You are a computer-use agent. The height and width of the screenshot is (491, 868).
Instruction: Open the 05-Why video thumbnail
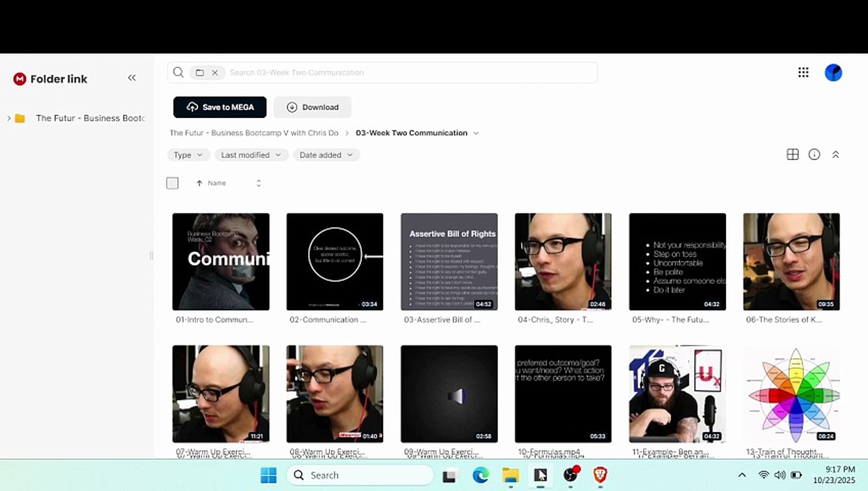coord(678,262)
